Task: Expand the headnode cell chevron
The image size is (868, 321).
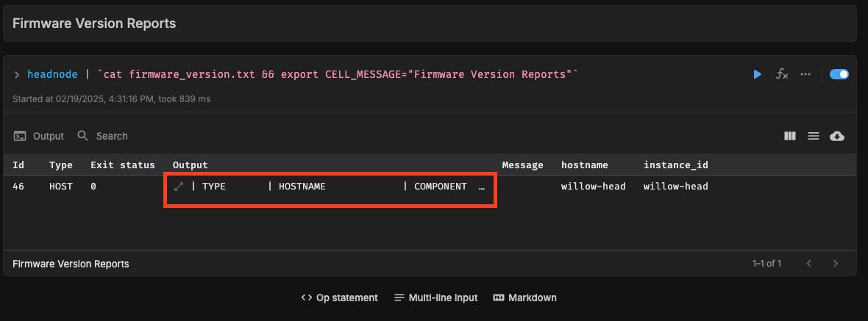Action: point(17,75)
